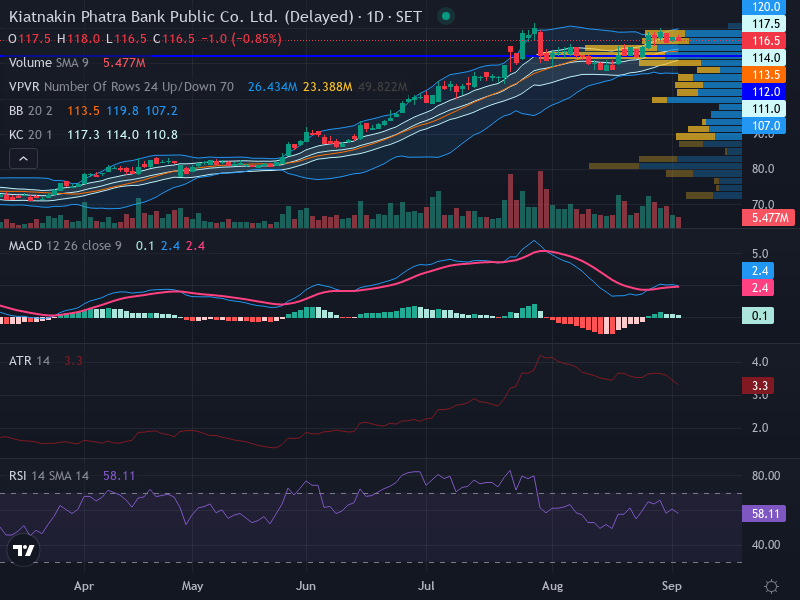Click the 3.3 ATR axis label

click(758, 386)
